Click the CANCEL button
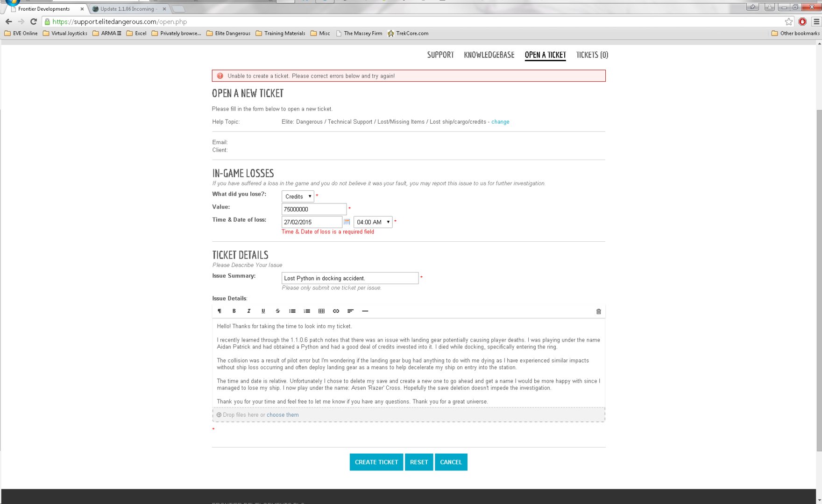Viewport: 822px width, 504px height. [x=451, y=462]
